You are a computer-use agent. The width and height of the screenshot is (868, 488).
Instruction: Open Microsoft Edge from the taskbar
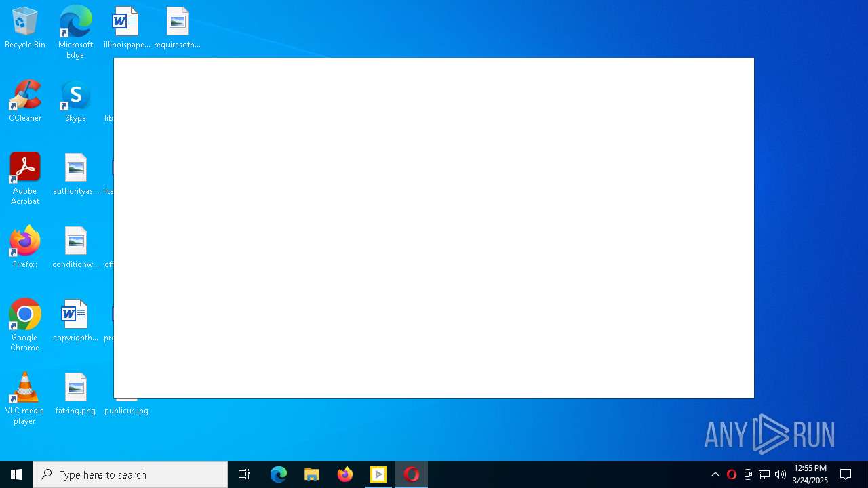point(279,474)
